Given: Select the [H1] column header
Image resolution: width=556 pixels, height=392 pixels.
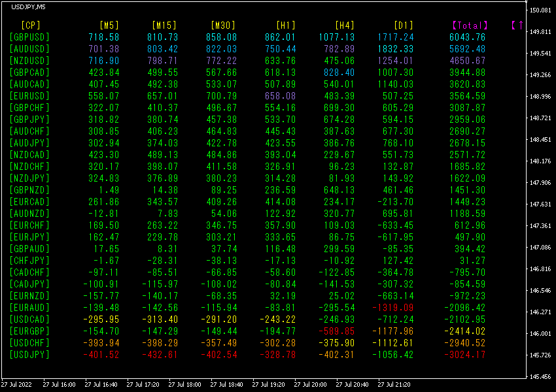Looking at the screenshot, I should pos(286,25).
